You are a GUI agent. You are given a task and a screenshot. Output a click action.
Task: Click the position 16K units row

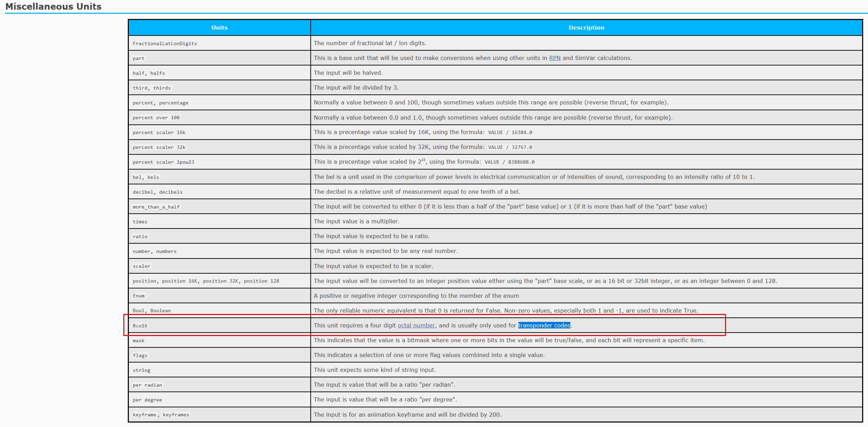pos(180,281)
